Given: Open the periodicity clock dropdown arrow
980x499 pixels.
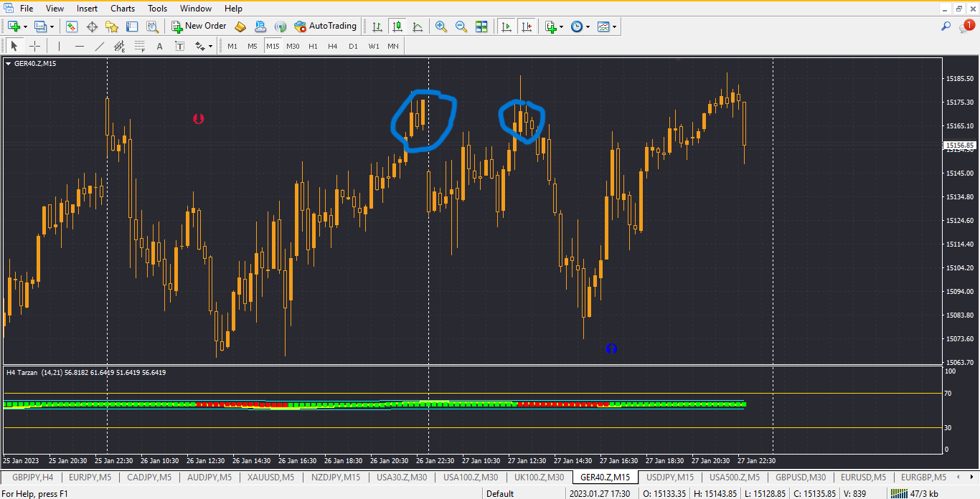Looking at the screenshot, I should 588,27.
